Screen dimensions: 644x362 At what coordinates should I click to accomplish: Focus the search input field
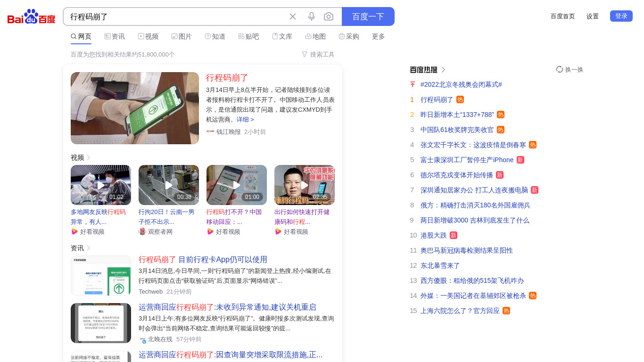[177, 16]
